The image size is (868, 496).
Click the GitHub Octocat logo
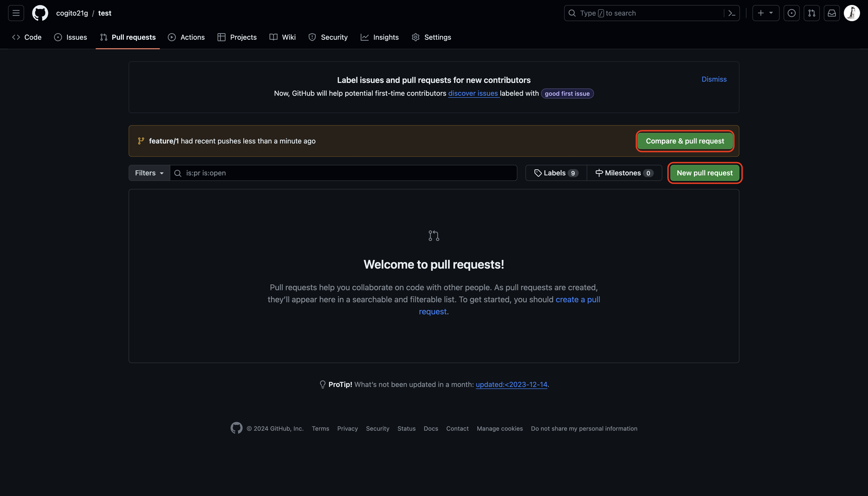(x=40, y=13)
